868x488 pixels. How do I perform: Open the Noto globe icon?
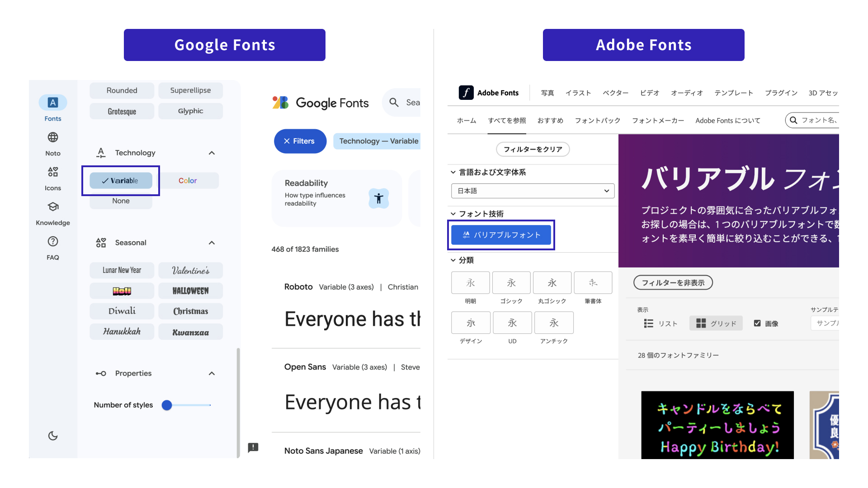pyautogui.click(x=53, y=137)
